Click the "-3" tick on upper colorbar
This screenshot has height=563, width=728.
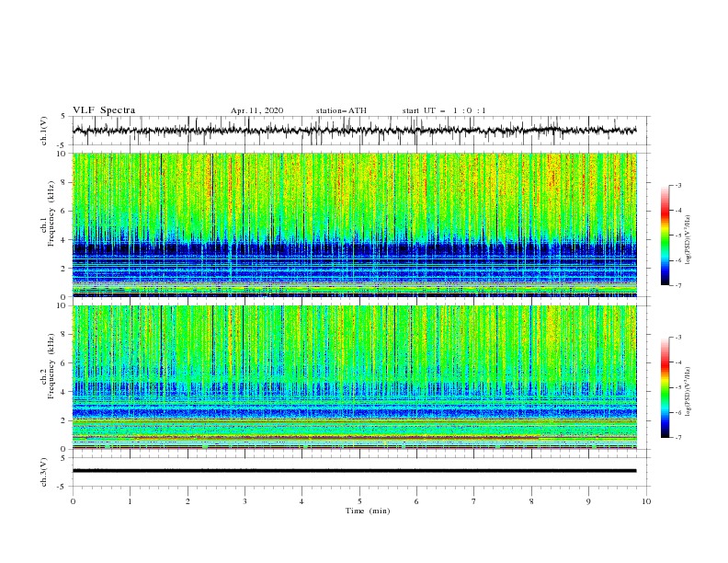click(677, 185)
